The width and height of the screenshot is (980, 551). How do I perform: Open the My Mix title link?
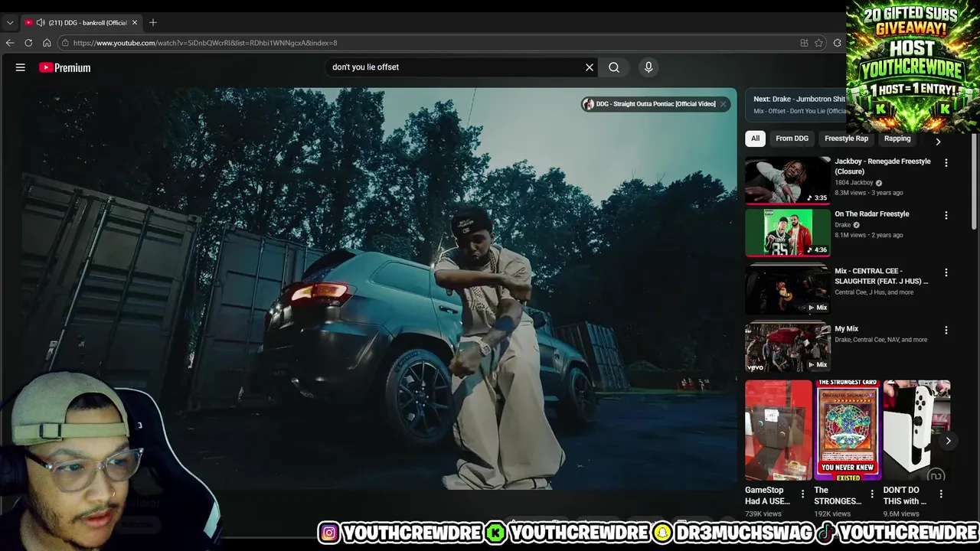(847, 329)
